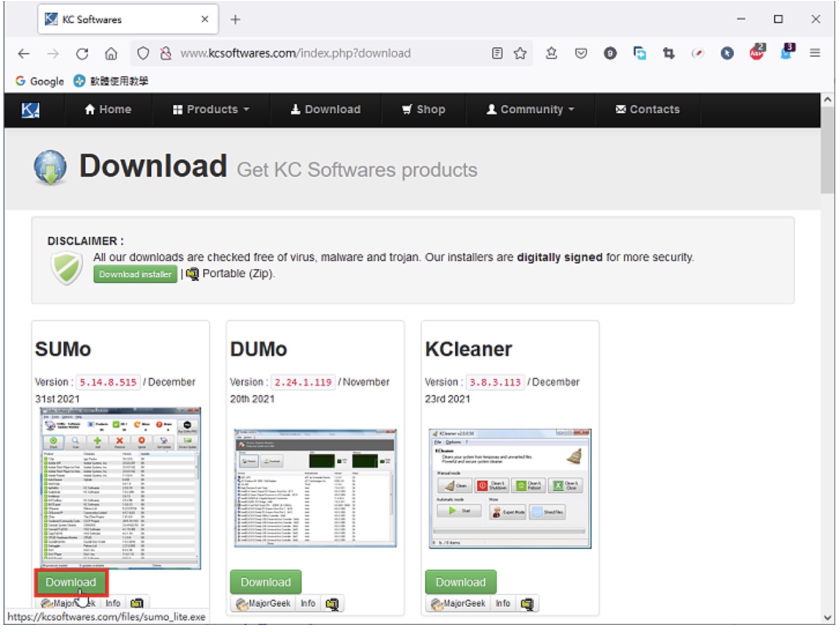
Task: Save page to Pocket icon
Action: (x=581, y=54)
